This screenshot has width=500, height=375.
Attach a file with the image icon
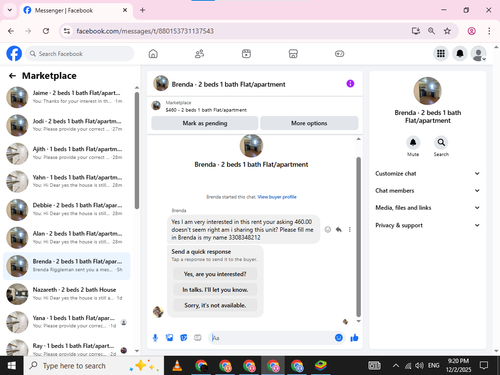[169, 338]
